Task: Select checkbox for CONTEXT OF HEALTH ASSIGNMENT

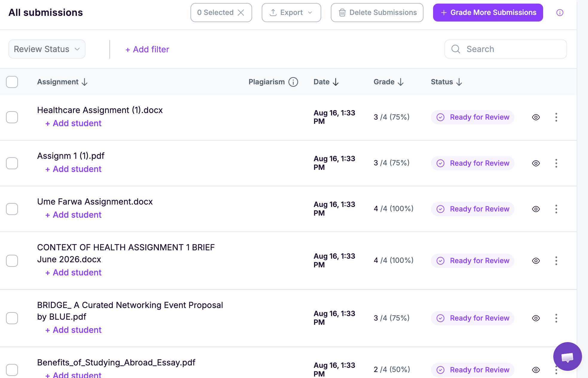Action: [12, 261]
